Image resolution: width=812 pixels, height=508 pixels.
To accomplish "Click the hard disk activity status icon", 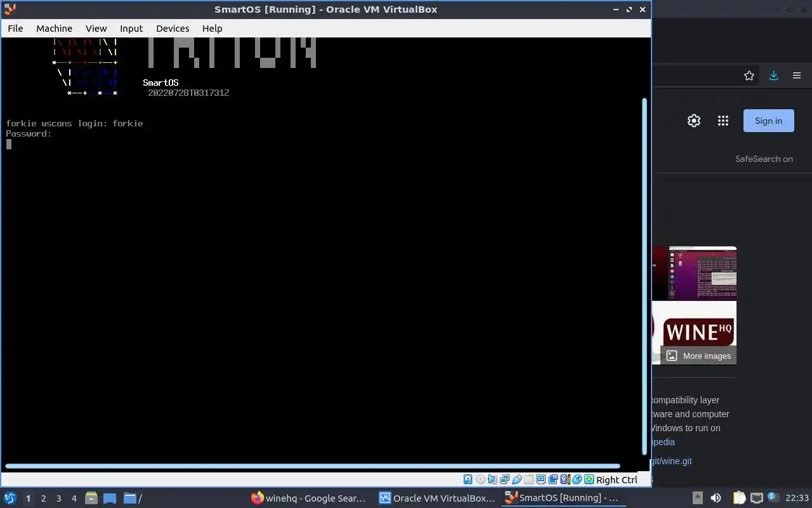I will coord(468,479).
